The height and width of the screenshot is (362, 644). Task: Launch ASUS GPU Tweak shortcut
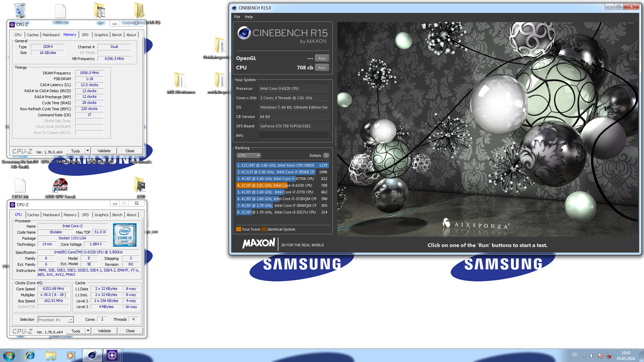pyautogui.click(x=60, y=188)
